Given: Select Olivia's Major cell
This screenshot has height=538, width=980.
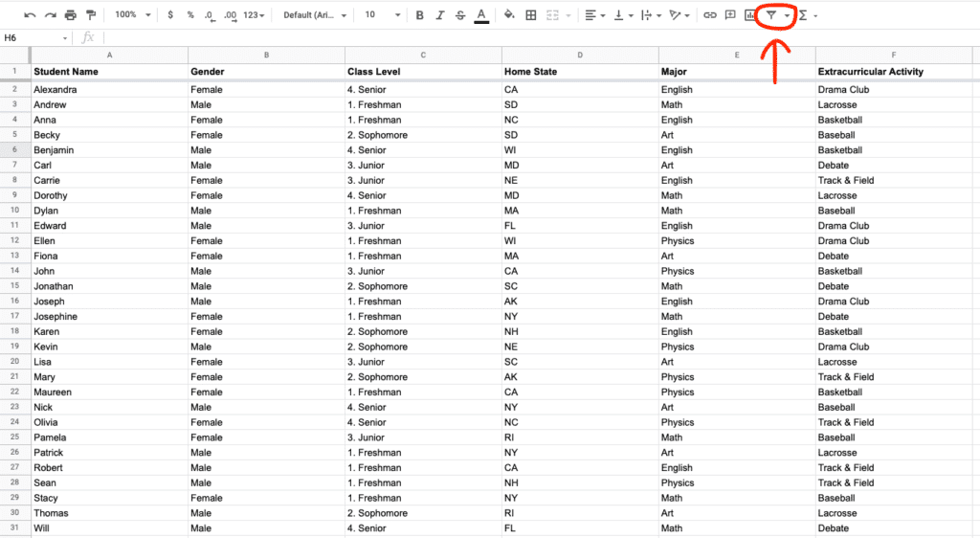Looking at the screenshot, I should pos(737,422).
